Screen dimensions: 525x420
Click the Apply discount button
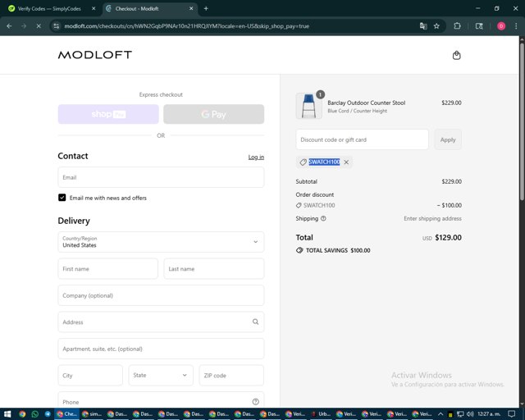click(448, 139)
